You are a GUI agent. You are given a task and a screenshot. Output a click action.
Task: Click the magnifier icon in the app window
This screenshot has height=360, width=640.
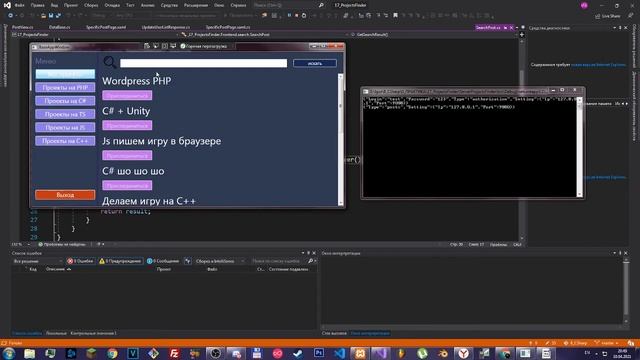pos(109,62)
